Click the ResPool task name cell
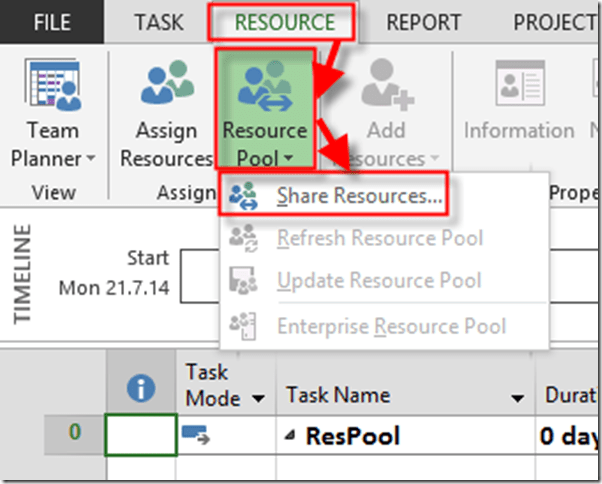Screen dimensions: 602x484 point(400,437)
